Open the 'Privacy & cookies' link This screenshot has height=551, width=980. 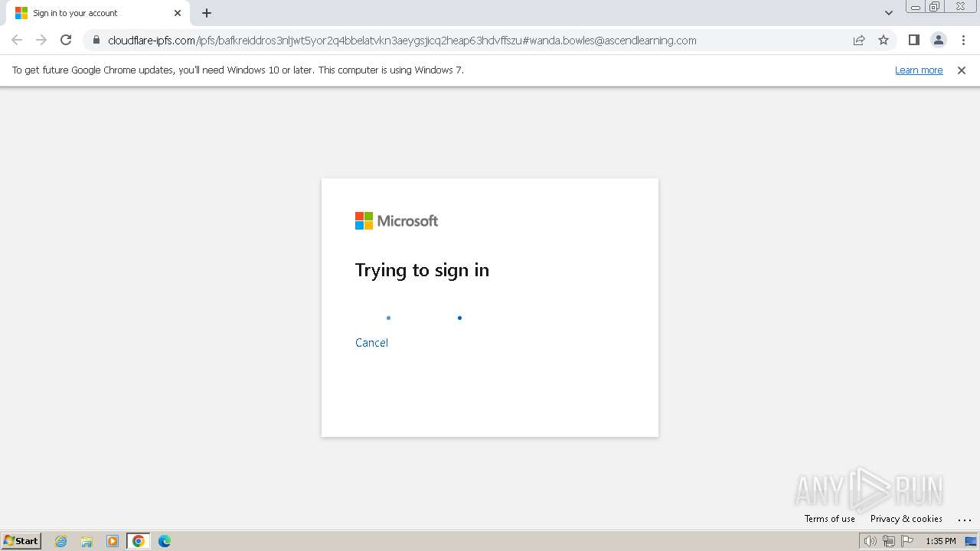coord(906,519)
